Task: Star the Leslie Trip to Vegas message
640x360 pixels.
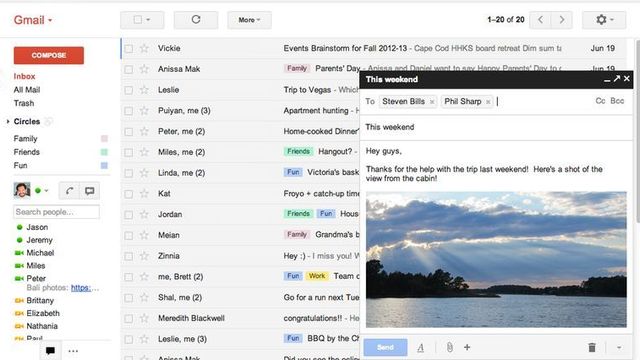Action: point(144,90)
